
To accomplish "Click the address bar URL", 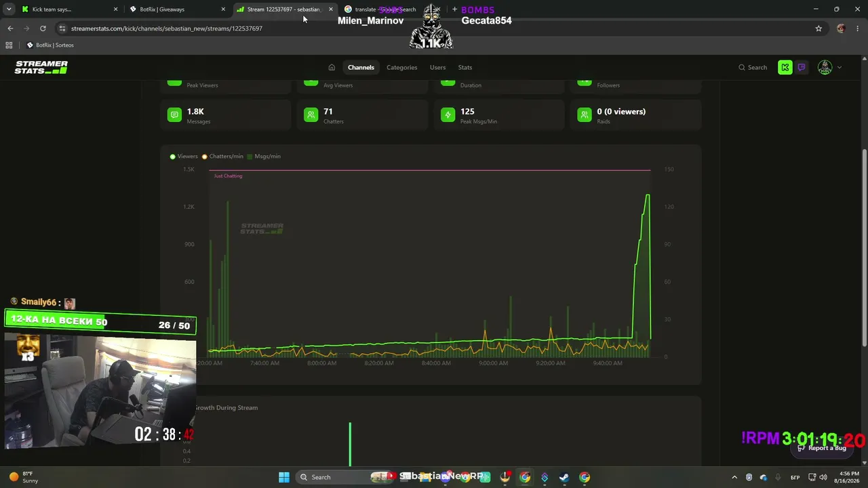I will tap(167, 28).
